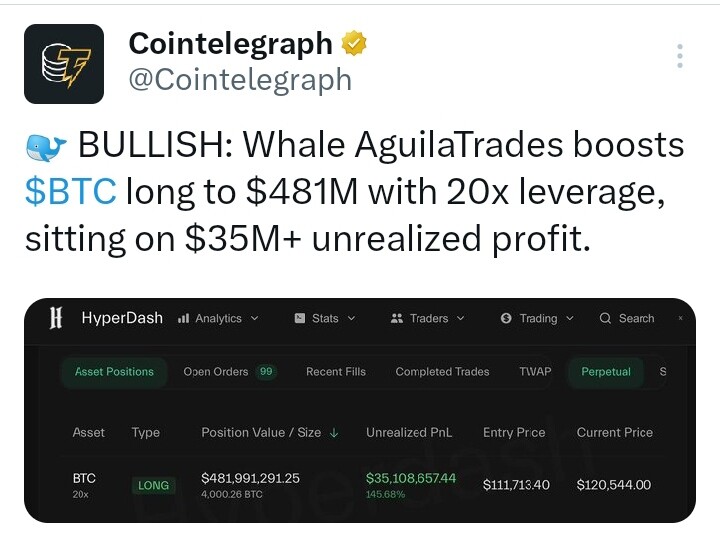
Task: Click the gold verified badge
Action: 354,44
